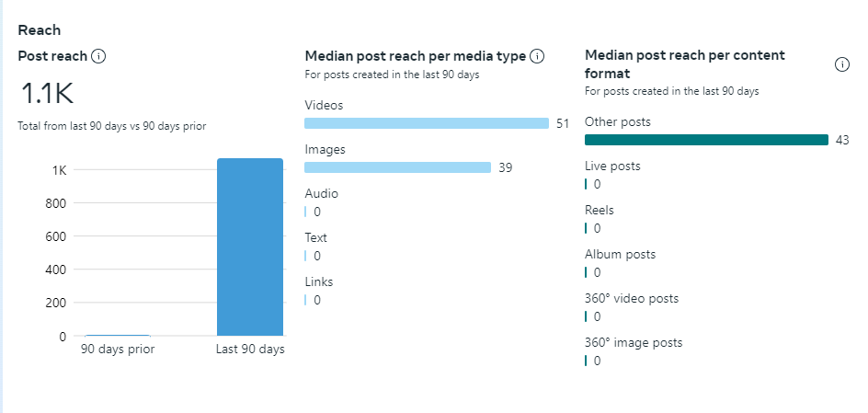
Task: Click the Other posts teal bar
Action: pos(706,140)
